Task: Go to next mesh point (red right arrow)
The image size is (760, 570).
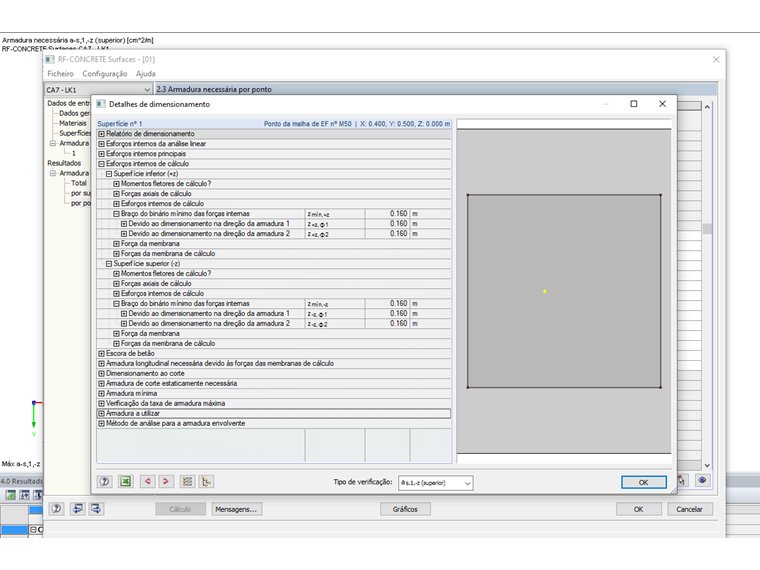Action: (166, 481)
